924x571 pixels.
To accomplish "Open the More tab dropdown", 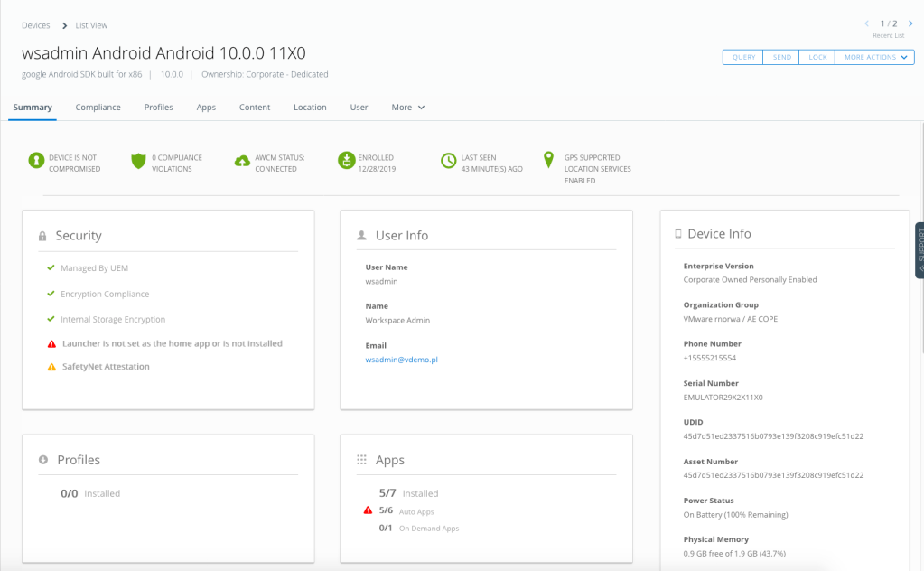I will (x=407, y=108).
